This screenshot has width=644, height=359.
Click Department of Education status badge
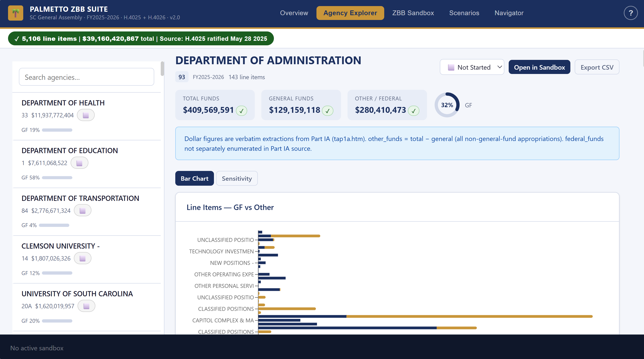(x=79, y=163)
